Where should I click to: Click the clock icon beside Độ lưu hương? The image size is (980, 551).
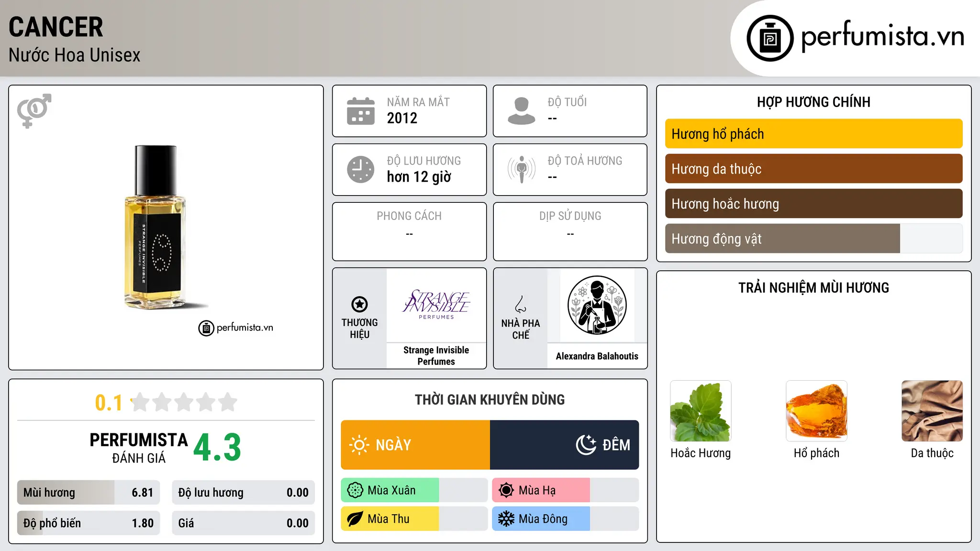[361, 169]
